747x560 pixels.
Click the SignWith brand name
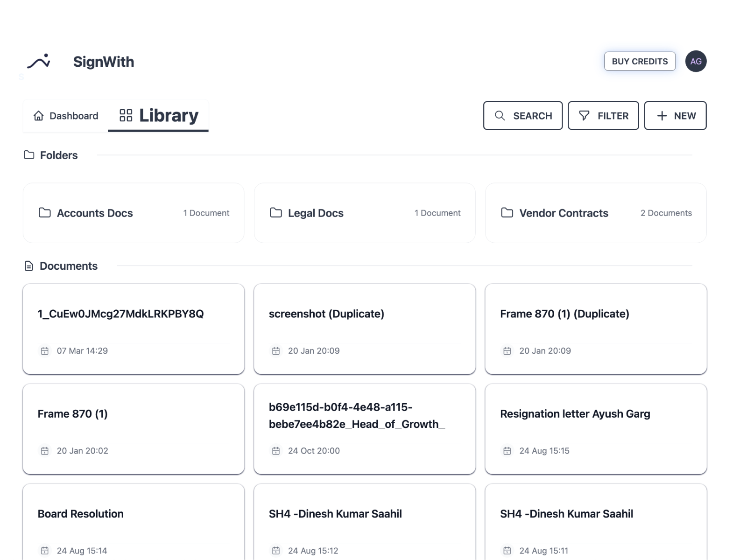104,62
